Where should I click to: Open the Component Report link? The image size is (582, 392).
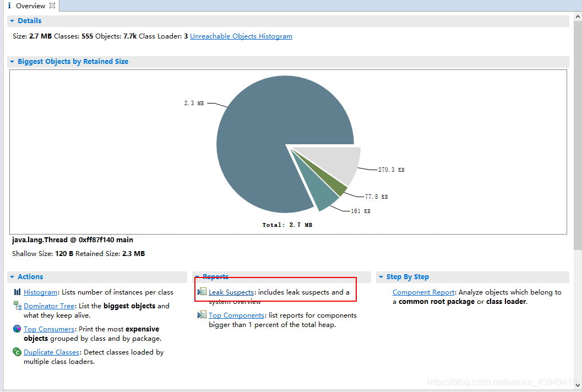click(x=423, y=292)
